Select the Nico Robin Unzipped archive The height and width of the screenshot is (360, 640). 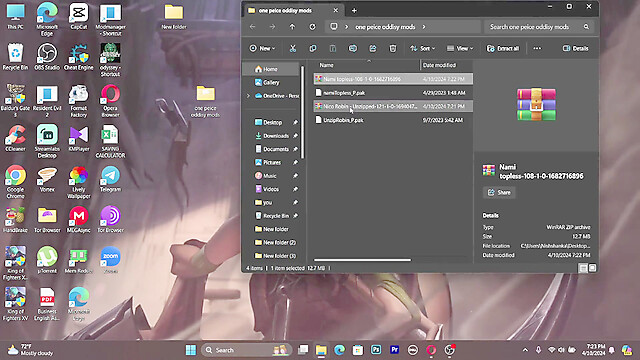coord(393,107)
